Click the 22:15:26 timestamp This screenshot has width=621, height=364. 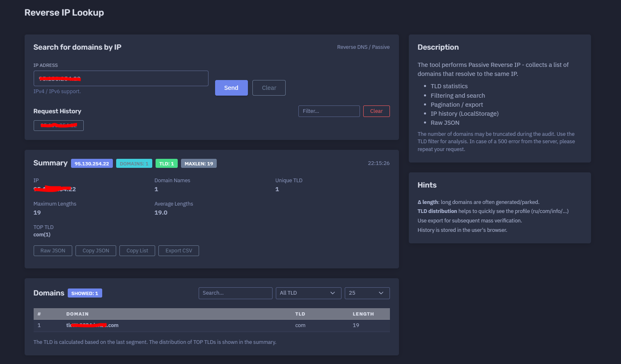[x=378, y=163]
